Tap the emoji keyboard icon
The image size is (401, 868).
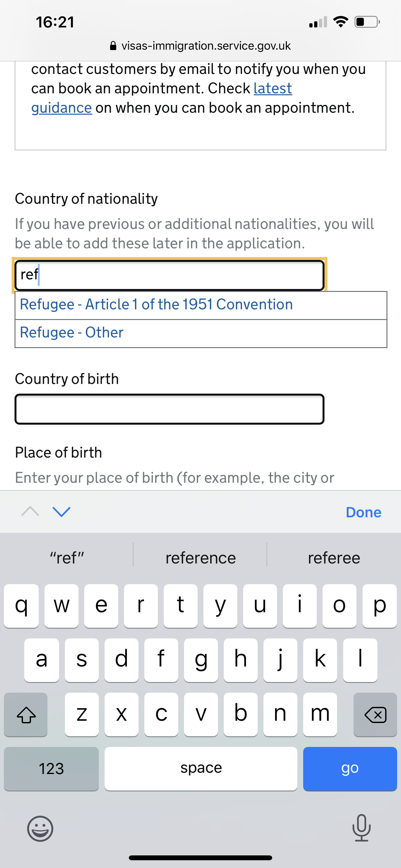click(x=40, y=829)
